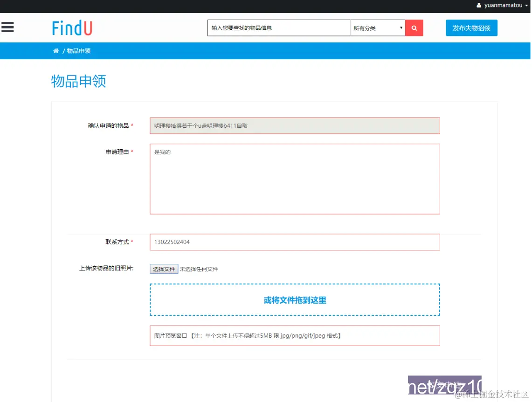Image resolution: width=532 pixels, height=402 pixels.
Task: Click the 联系方式 label
Action: [117, 242]
